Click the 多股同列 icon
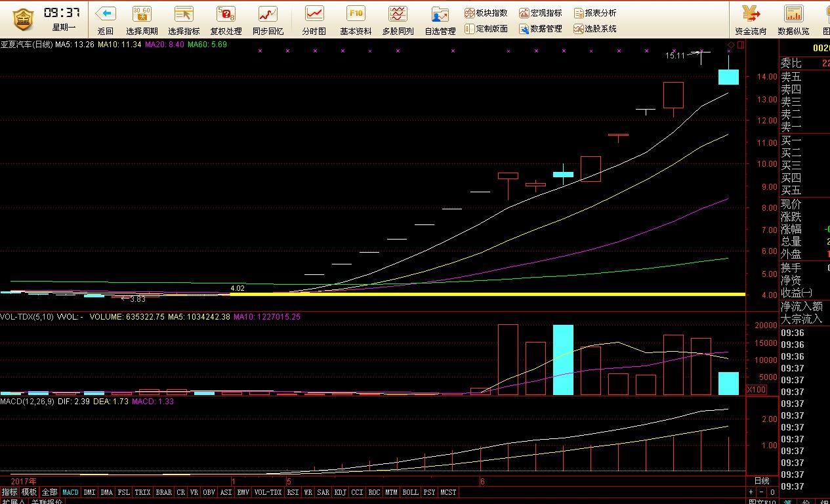This screenshot has width=830, height=504. (398, 14)
